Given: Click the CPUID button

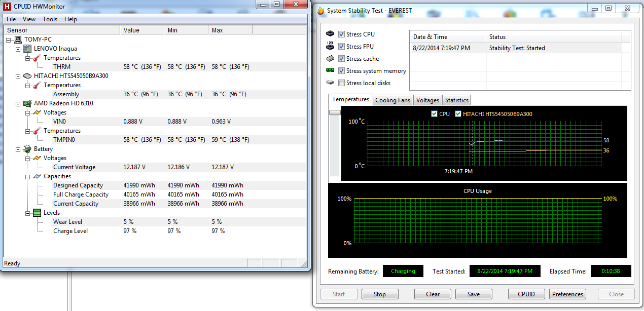Looking at the screenshot, I should (526, 294).
